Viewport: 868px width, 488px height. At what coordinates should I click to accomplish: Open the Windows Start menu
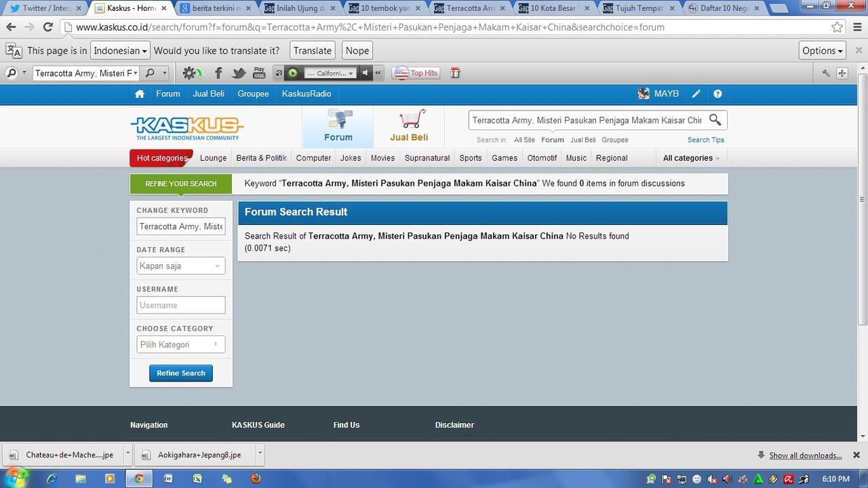pyautogui.click(x=16, y=478)
